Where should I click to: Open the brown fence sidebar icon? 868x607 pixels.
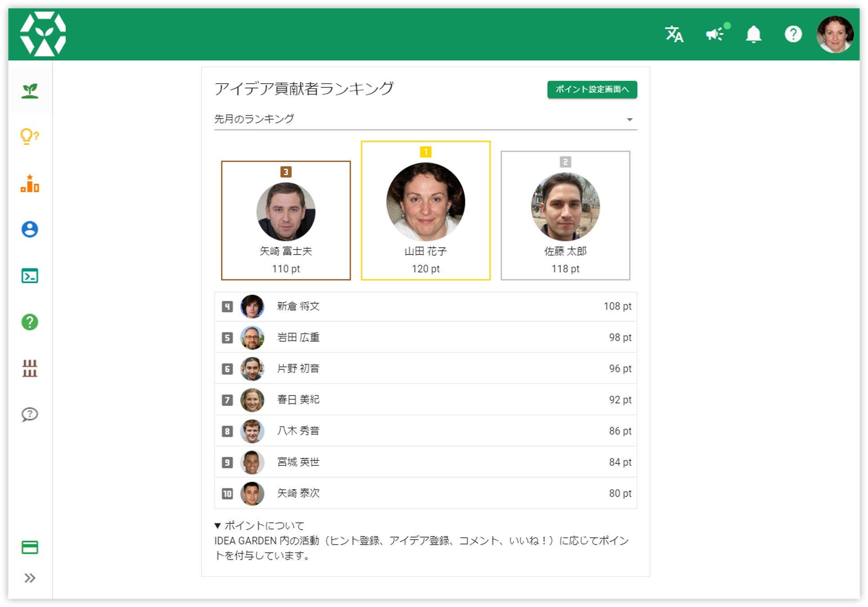(x=30, y=368)
